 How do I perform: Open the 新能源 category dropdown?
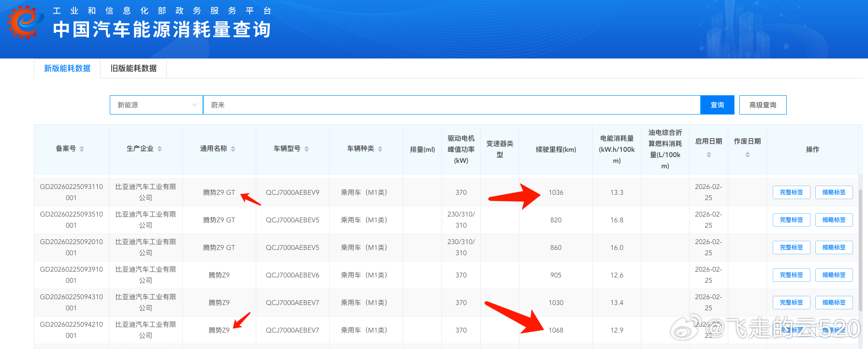tap(157, 105)
